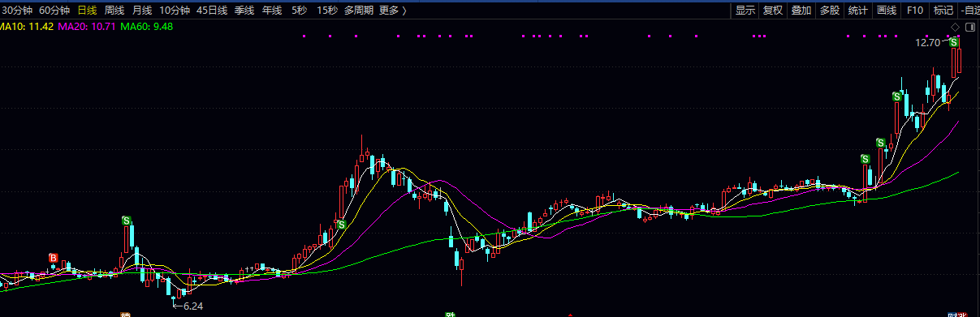
Task: Open the 45日线 period tab
Action: [212, 11]
